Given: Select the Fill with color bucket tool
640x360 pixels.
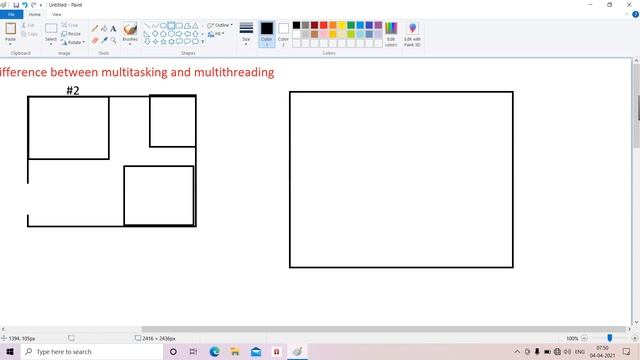Looking at the screenshot, I should [104, 29].
